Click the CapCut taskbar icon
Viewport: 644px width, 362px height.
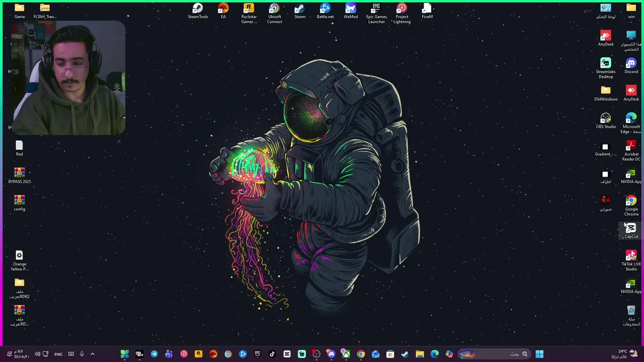287,354
